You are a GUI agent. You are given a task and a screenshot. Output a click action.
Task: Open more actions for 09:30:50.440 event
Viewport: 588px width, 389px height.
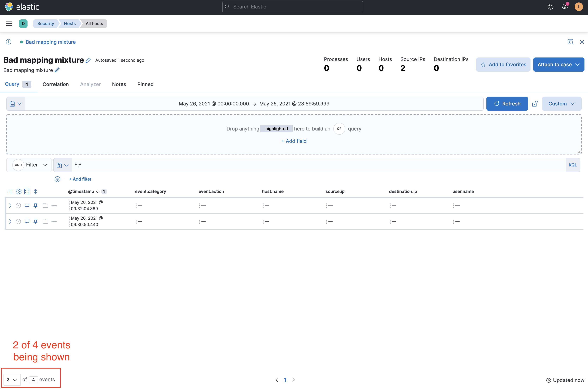coord(54,221)
